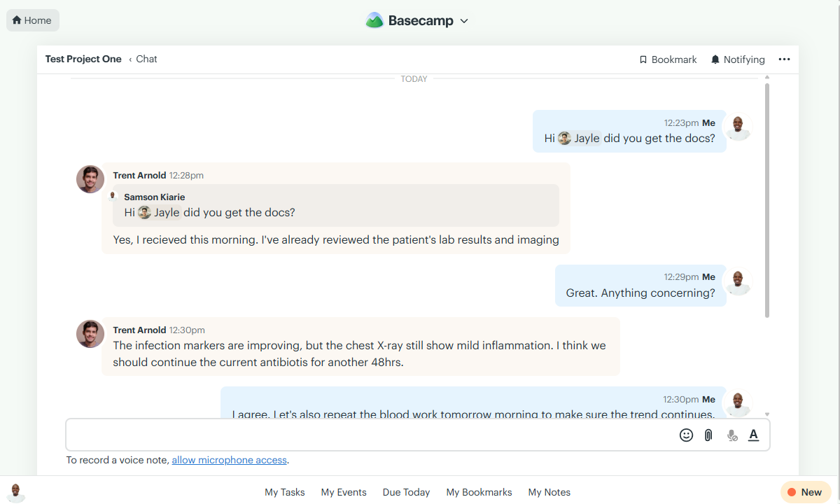This screenshot has height=504, width=840.
Task: Open text formatting options icon
Action: (754, 435)
